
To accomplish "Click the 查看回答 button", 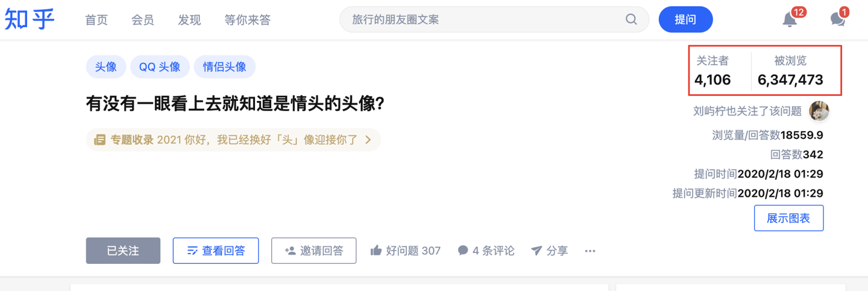I will tap(216, 251).
